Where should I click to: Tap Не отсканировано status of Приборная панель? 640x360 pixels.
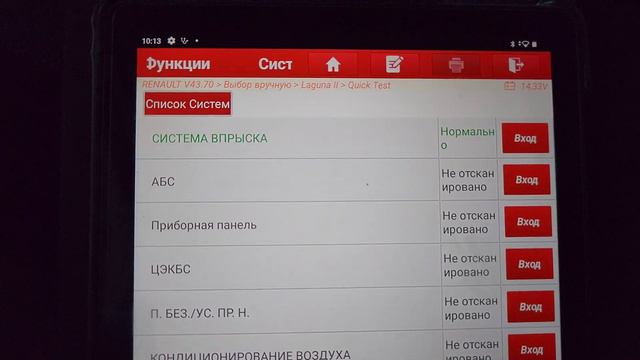[469, 222]
